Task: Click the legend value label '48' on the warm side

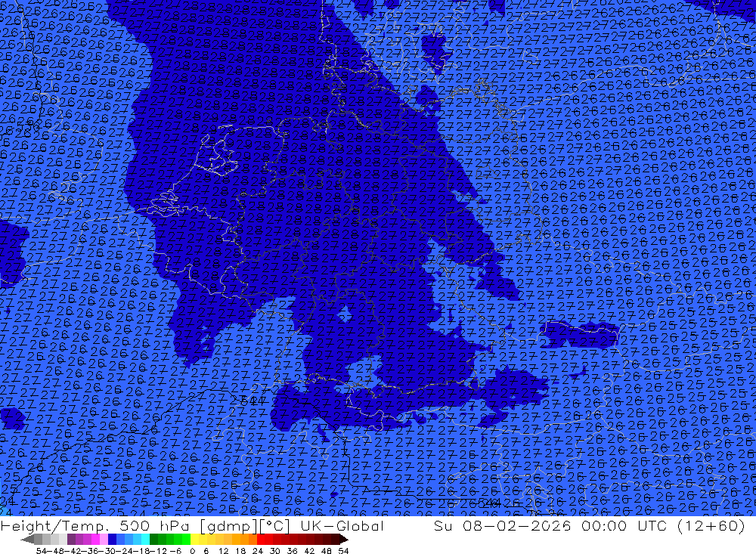Action: (326, 551)
